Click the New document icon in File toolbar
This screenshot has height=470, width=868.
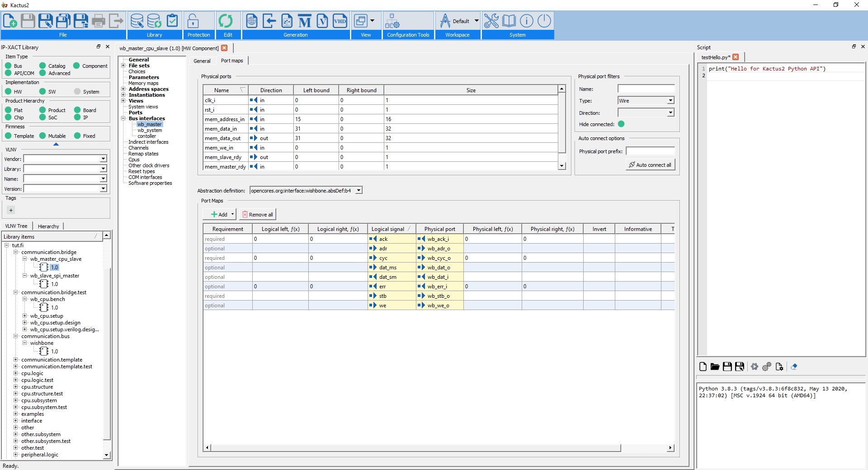pos(10,21)
